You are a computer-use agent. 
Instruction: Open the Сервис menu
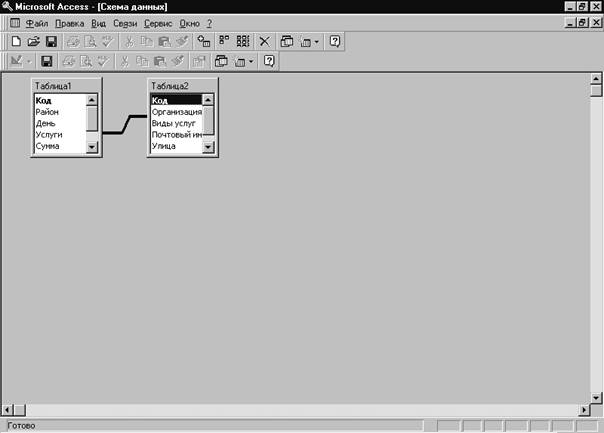coord(158,23)
